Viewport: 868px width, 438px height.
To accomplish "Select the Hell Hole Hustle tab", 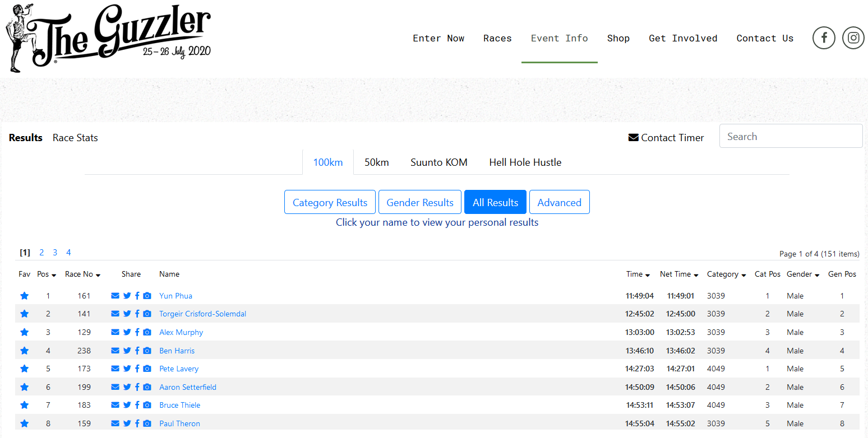I will click(525, 162).
